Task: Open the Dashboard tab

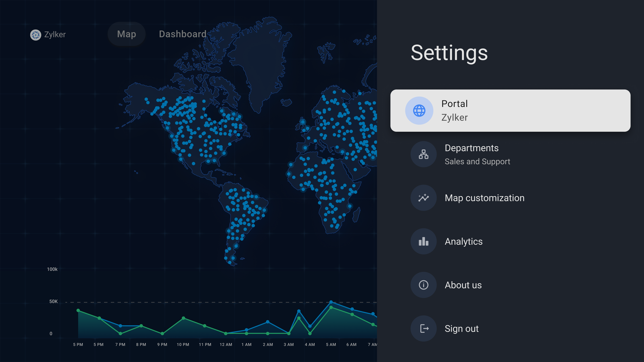Action: 182,34
